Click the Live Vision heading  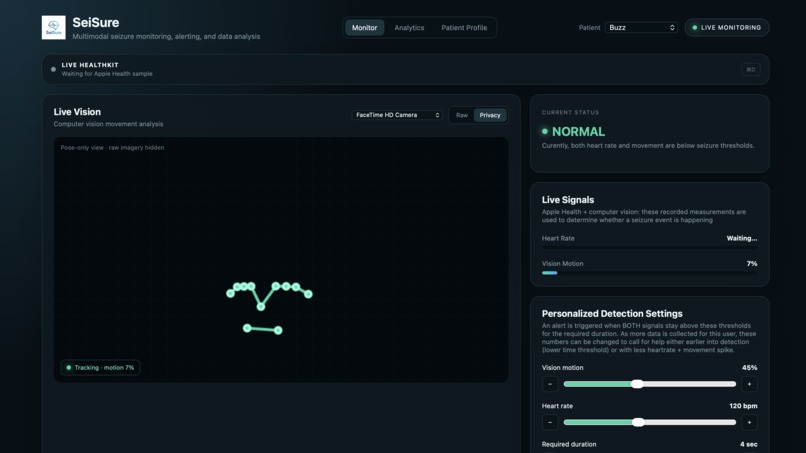(x=77, y=112)
